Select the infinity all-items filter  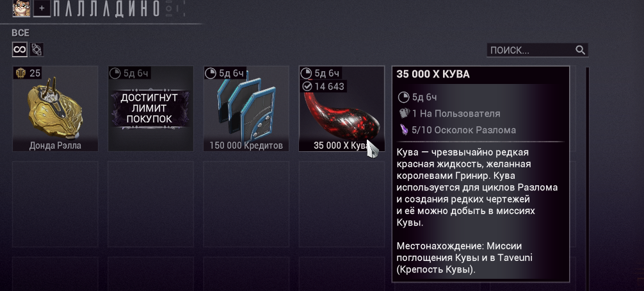[x=20, y=50]
